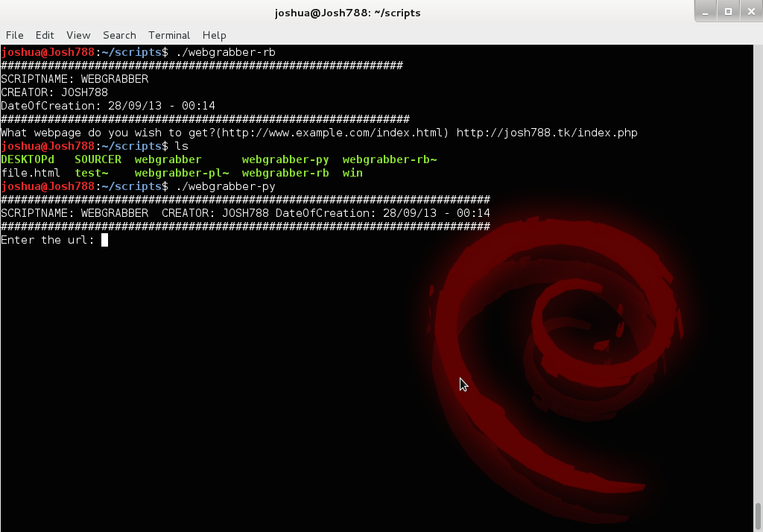763x532 pixels.
Task: Click the SCRIPTNAME: WEBGRABBER header line
Action: click(75, 79)
